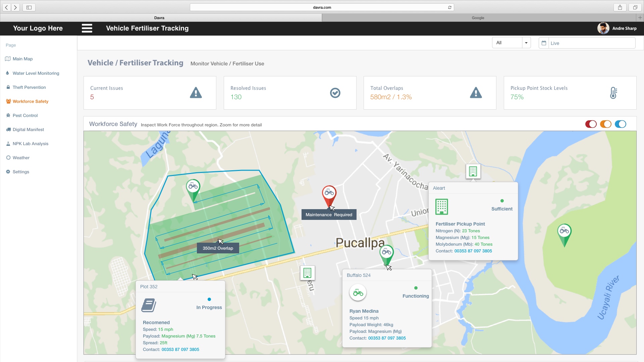Screen dimensions: 644x362
Task: Click the Pucallpa city label on map
Action: click(360, 243)
